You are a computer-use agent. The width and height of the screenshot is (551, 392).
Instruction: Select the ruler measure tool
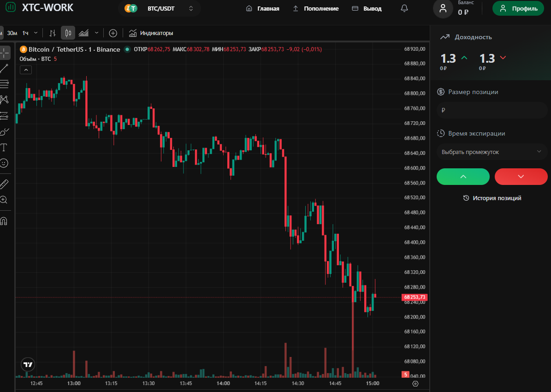coord(4,184)
